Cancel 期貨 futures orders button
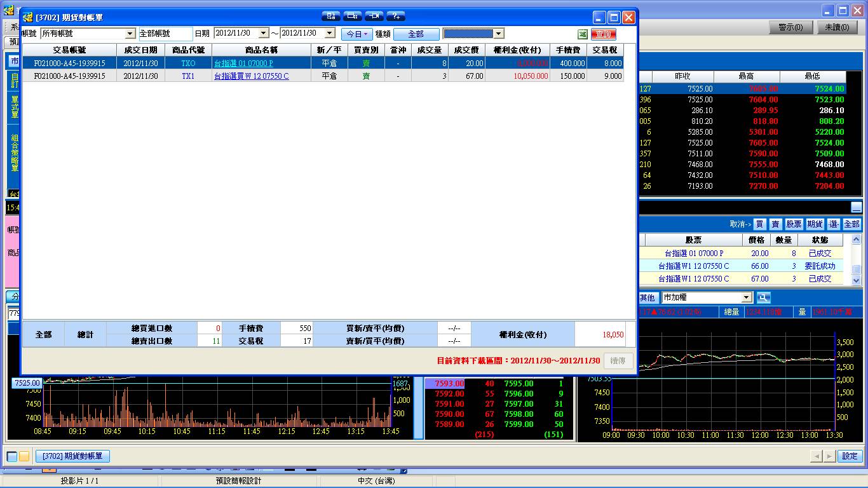 tap(815, 224)
